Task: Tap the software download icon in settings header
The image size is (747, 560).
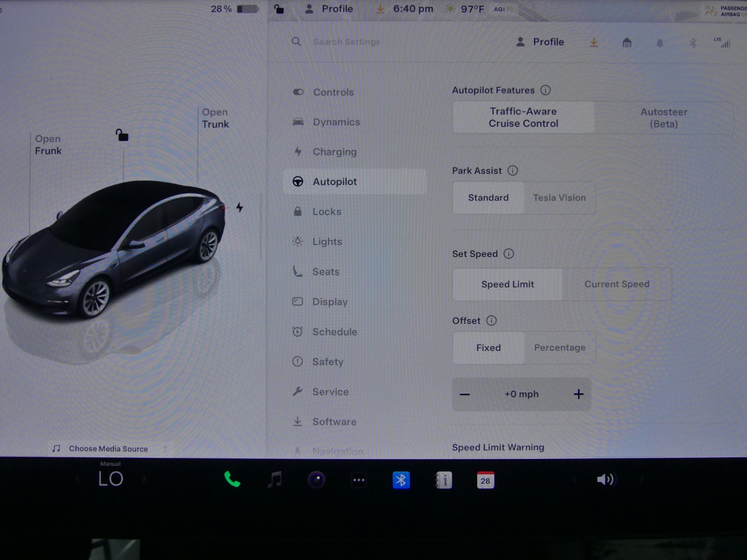Action: (594, 43)
